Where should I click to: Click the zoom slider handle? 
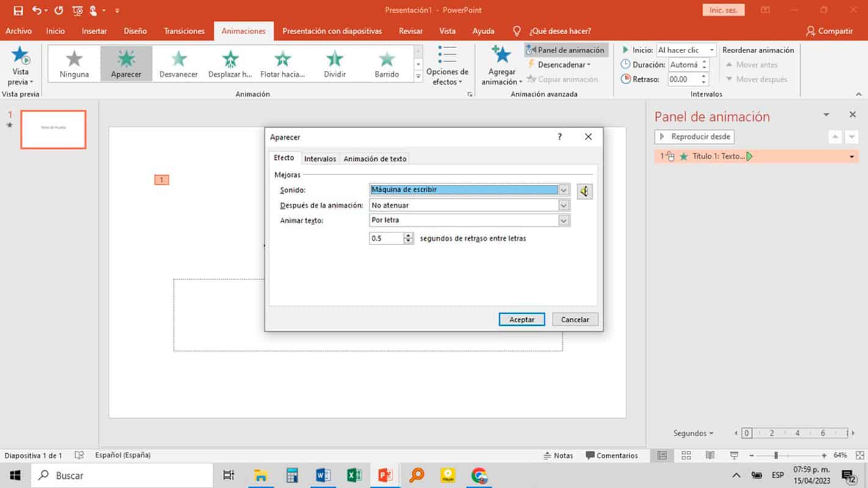(776, 456)
